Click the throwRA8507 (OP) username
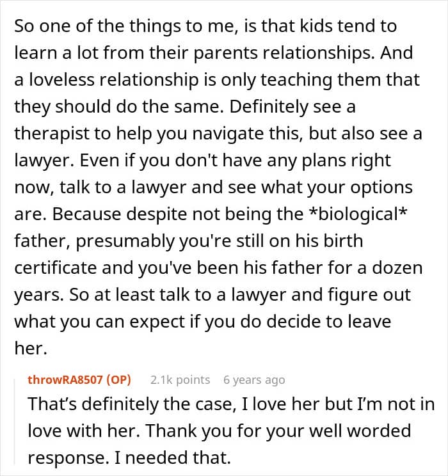 point(79,379)
